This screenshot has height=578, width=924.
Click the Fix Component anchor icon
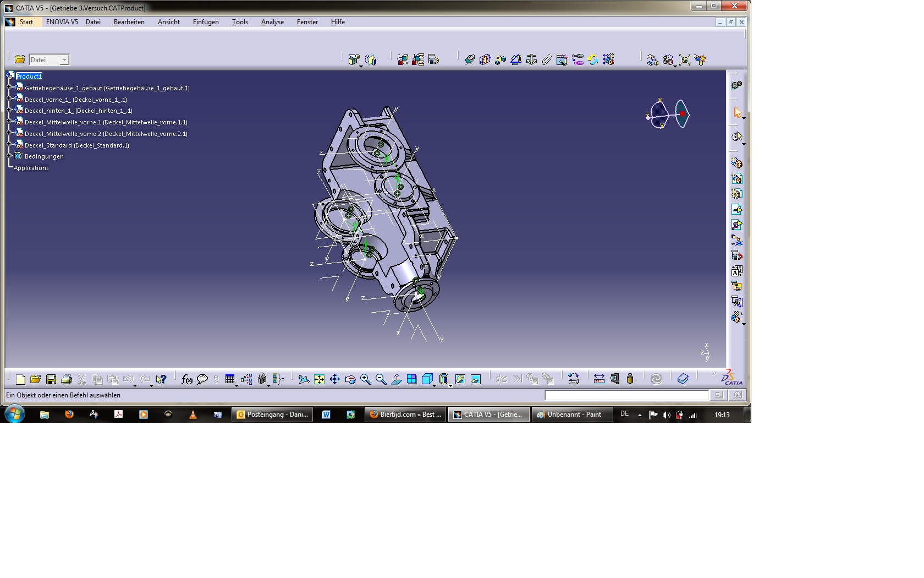tap(531, 59)
